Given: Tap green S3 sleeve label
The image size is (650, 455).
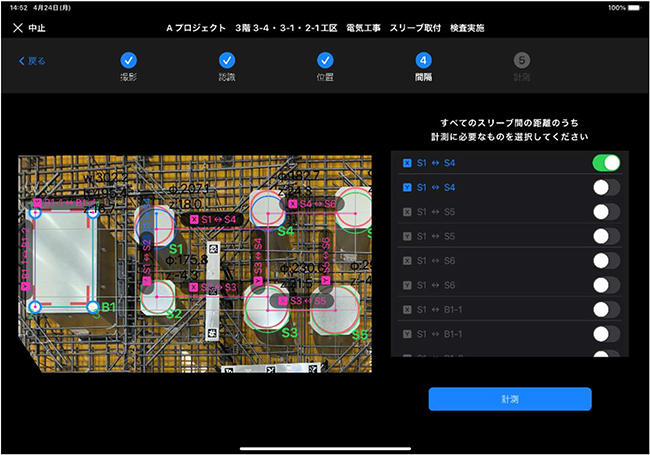Looking at the screenshot, I should point(289,332).
